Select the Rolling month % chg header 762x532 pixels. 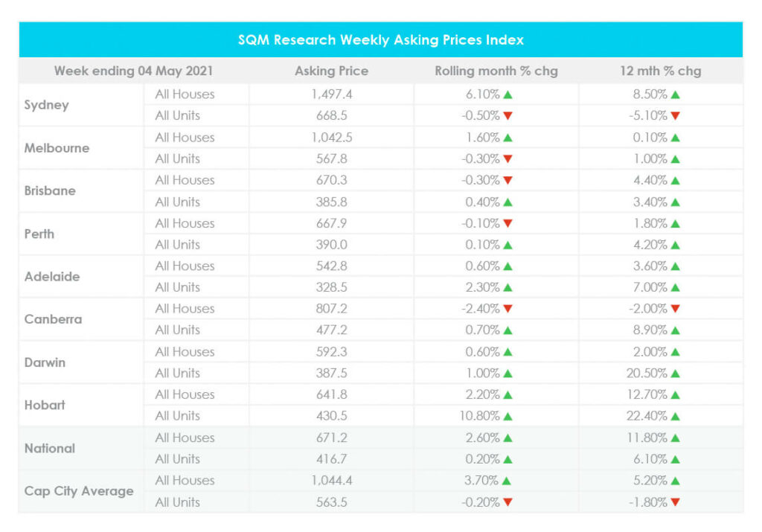tap(496, 71)
